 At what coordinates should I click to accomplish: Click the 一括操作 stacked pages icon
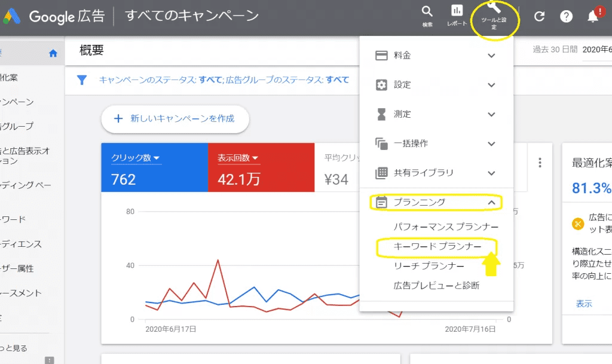pos(381,143)
